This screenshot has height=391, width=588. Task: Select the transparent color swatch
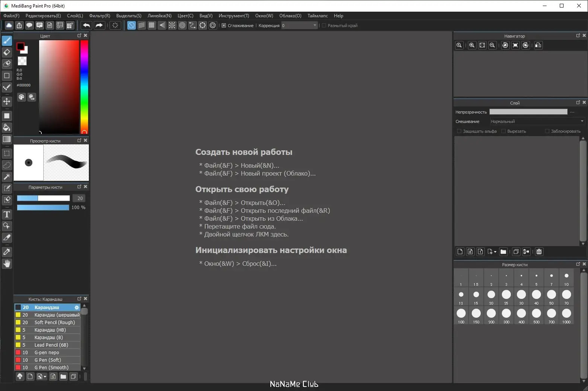point(22,61)
